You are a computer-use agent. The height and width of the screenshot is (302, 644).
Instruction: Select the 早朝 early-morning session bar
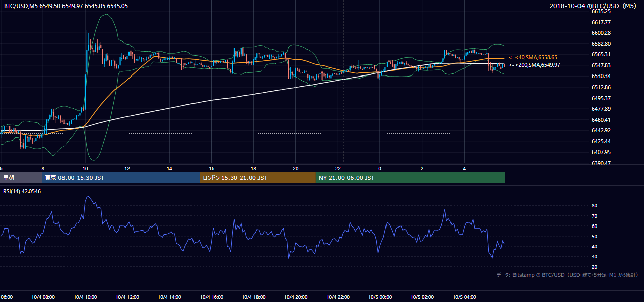(x=21, y=178)
